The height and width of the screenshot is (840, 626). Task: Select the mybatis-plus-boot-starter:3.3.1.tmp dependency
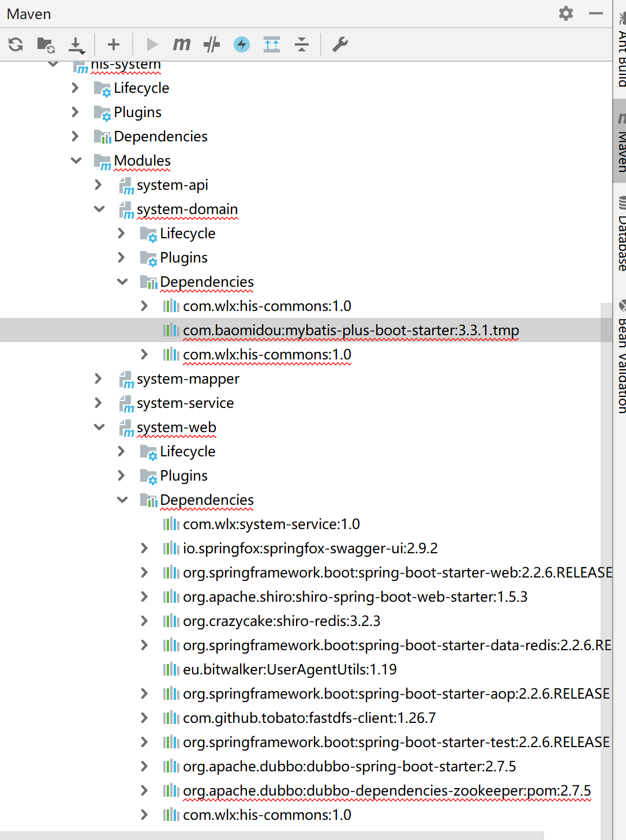click(306, 330)
